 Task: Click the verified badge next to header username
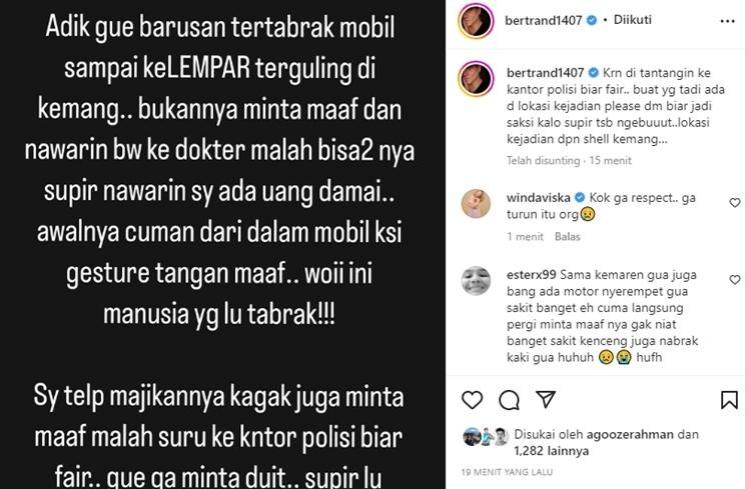592,20
